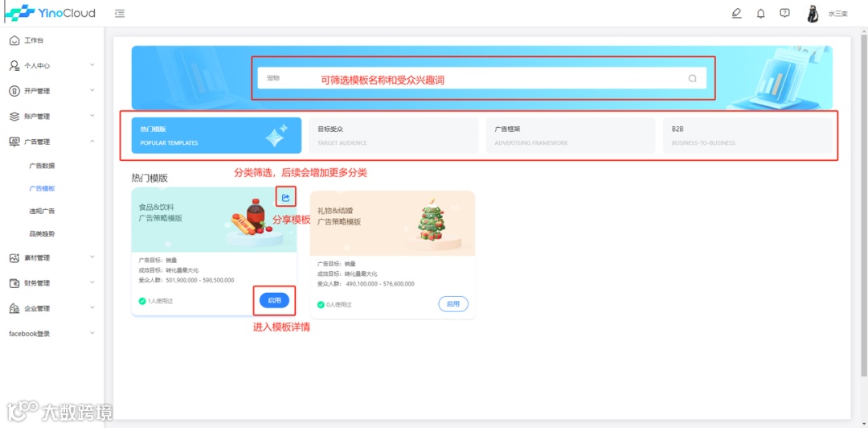Open the 食品&饮料 template card image
The image size is (868, 428).
point(215,220)
